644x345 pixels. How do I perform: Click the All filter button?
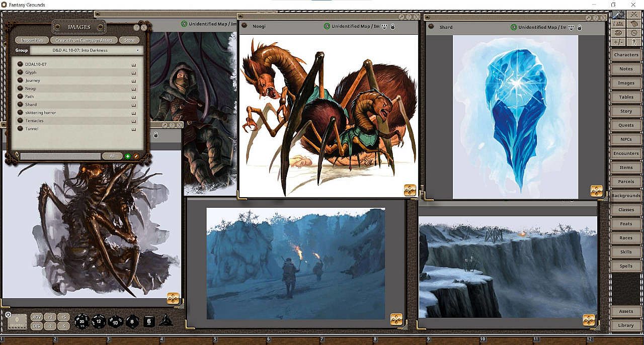(x=112, y=156)
